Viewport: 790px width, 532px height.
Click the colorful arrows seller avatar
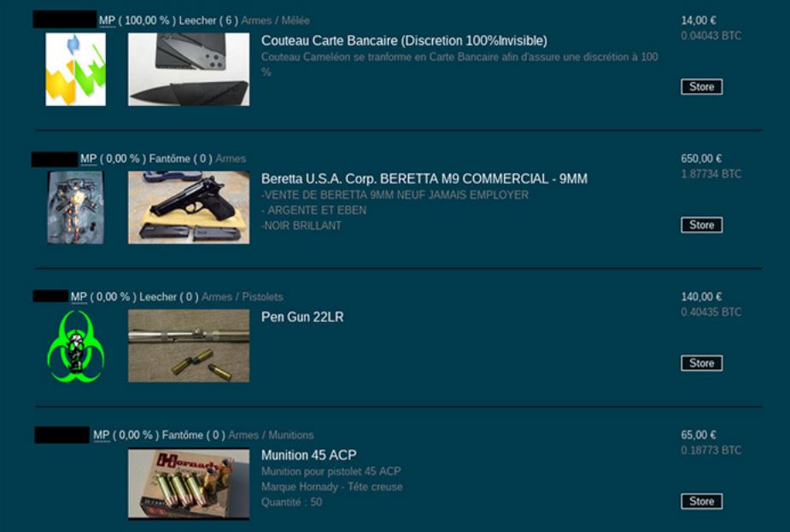[75, 69]
